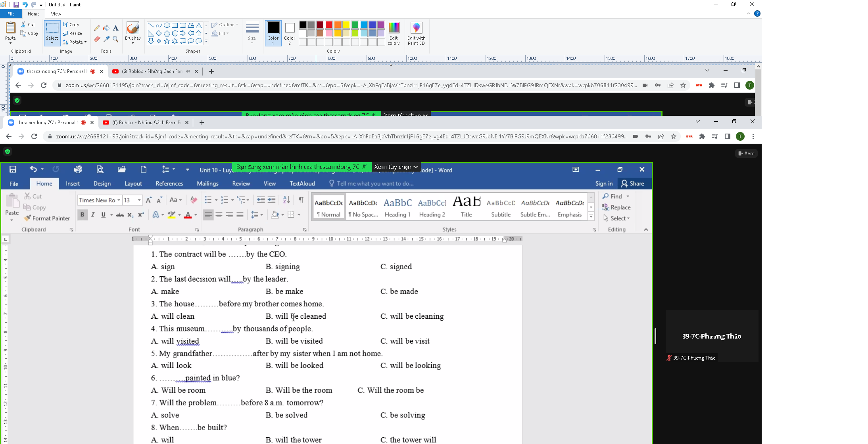
Task: Click Color 2 swatch in Paint
Action: 290,33
